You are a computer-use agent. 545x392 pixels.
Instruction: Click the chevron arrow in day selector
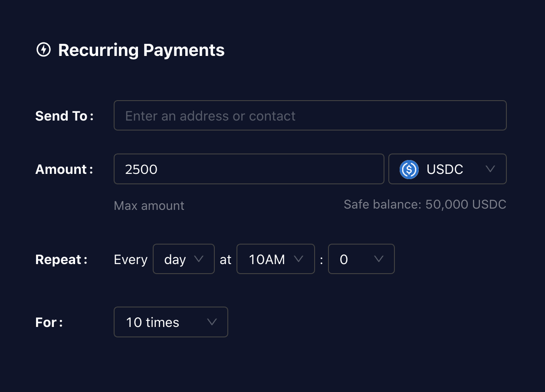pos(199,259)
